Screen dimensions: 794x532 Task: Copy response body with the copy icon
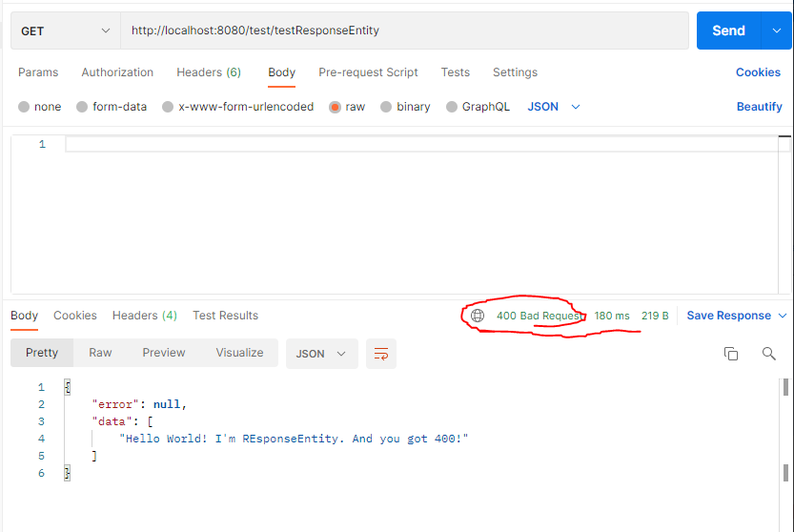pos(731,354)
